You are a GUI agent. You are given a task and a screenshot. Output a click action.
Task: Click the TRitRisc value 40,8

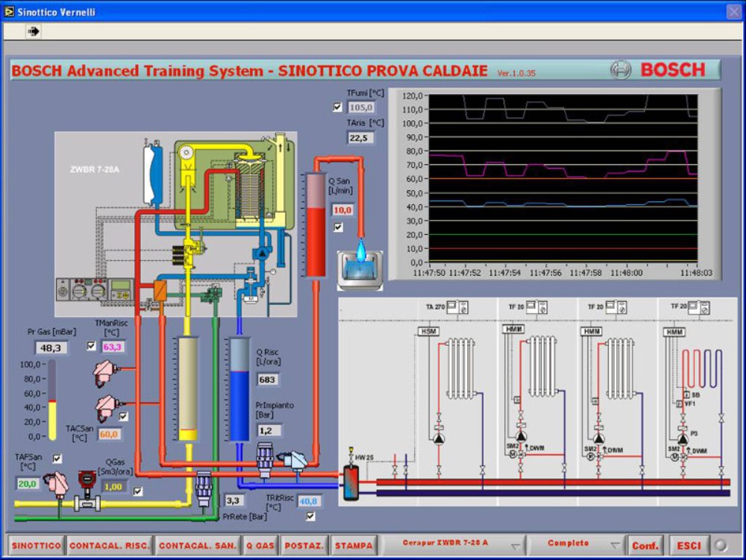[309, 501]
